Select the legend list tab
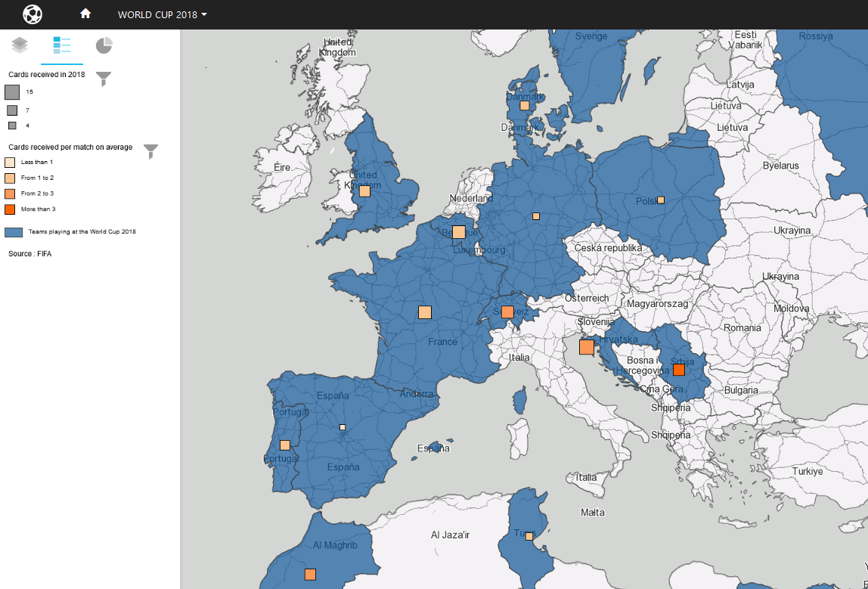The height and width of the screenshot is (589, 868). [62, 45]
